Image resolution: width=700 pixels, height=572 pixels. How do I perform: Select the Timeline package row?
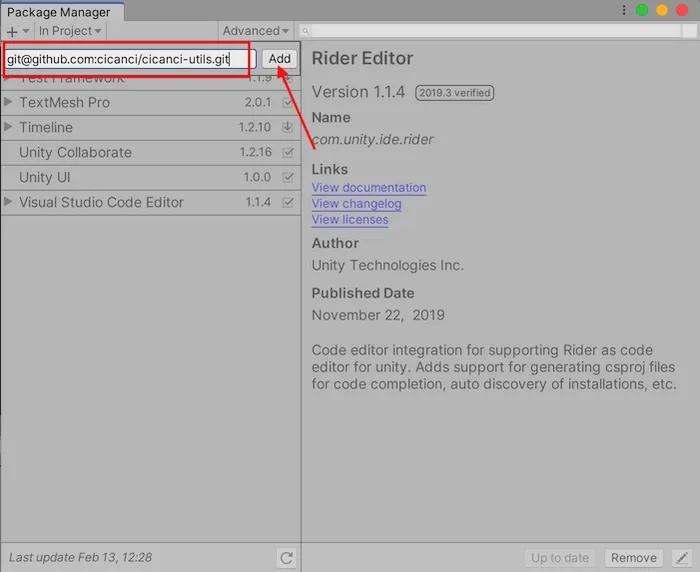point(151,128)
